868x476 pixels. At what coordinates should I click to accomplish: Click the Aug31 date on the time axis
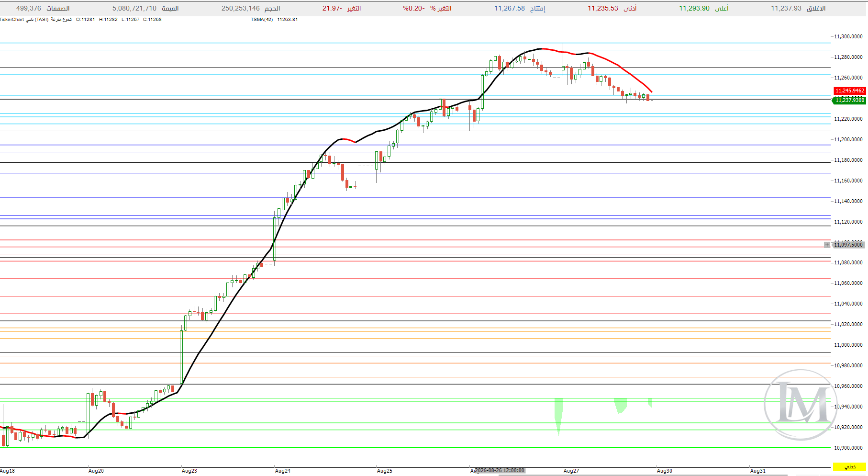click(x=758, y=471)
